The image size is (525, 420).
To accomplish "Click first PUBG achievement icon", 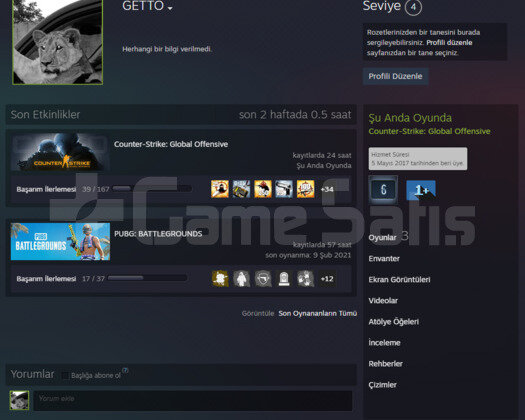I will pyautogui.click(x=220, y=279).
